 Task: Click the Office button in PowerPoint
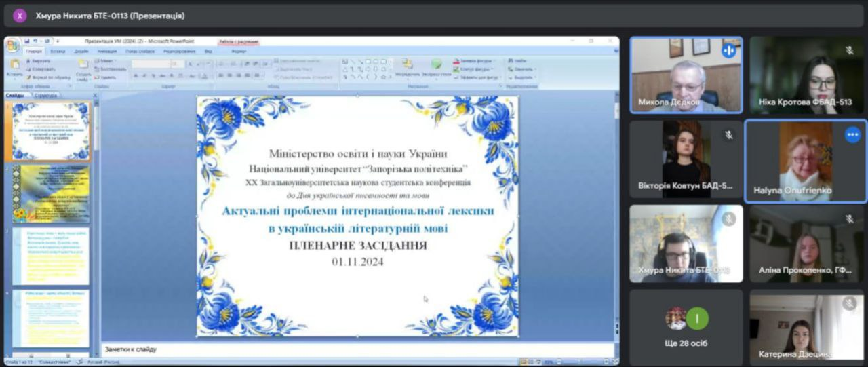[x=12, y=46]
